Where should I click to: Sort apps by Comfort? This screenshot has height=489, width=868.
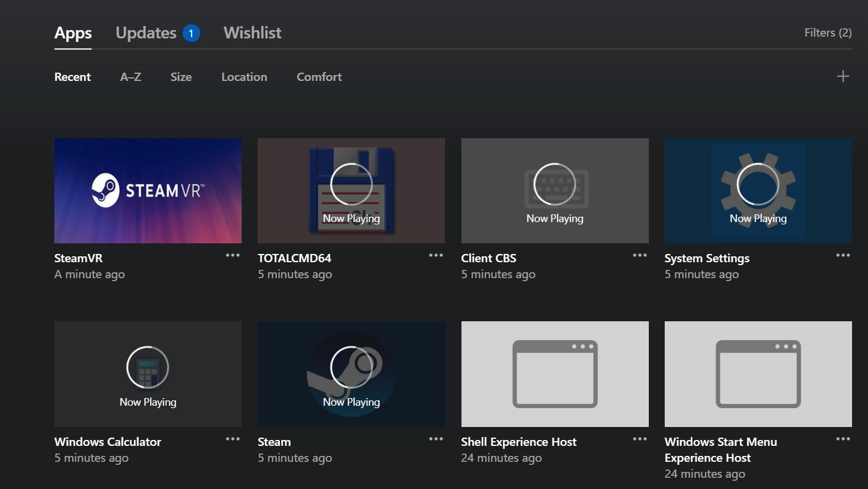[x=319, y=77]
